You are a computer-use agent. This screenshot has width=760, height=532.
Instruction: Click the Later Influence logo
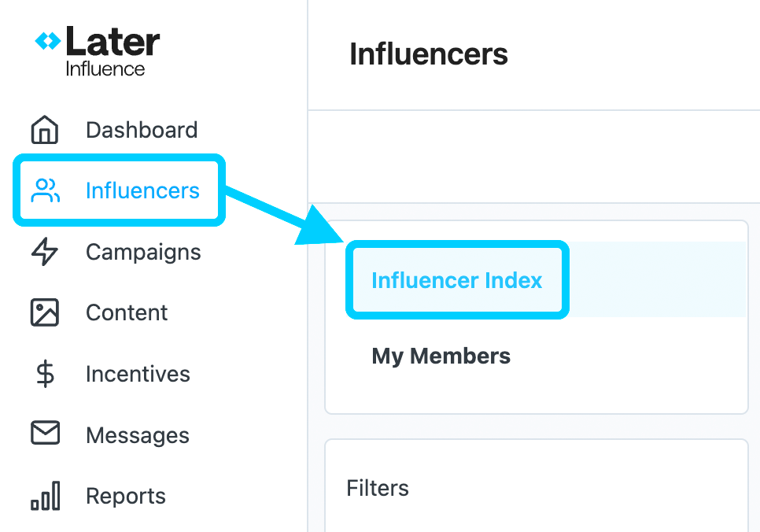[x=97, y=51]
